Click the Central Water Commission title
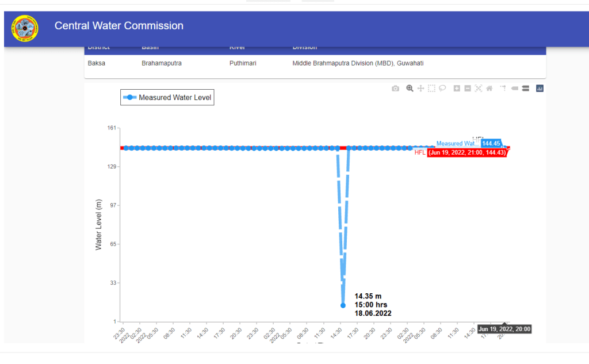 tap(119, 26)
